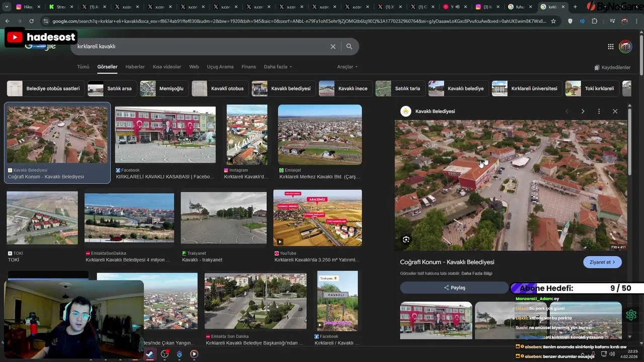
Task: Search the preview image with Google Lens icon
Action: (x=406, y=239)
